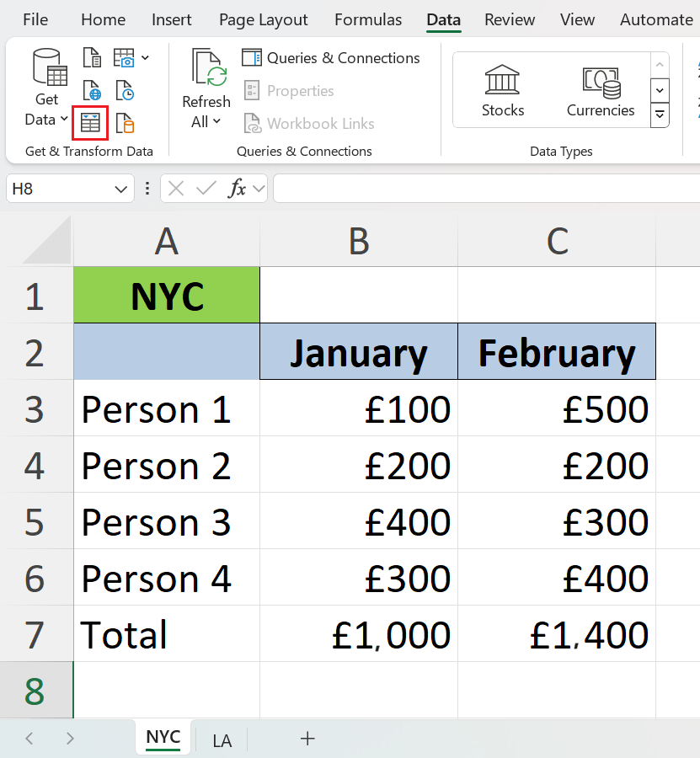Click the From Text/CSV icon
The image size is (700, 758).
92,58
